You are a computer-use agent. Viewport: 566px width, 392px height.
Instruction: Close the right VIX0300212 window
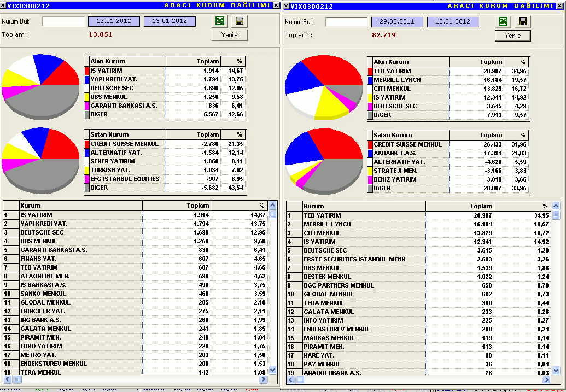click(560, 6)
